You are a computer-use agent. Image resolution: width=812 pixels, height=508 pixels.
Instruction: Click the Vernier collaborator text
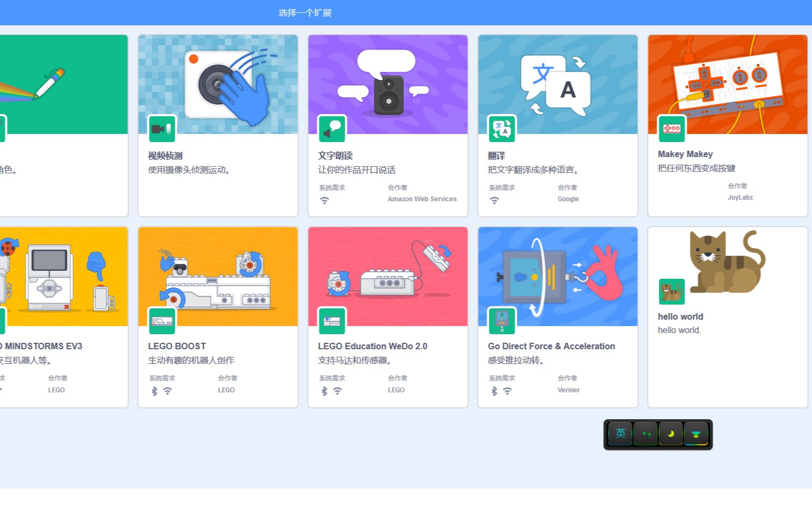pos(569,390)
